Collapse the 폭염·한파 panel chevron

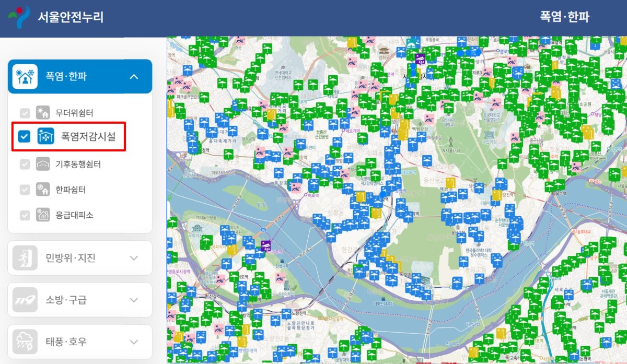[x=134, y=77]
